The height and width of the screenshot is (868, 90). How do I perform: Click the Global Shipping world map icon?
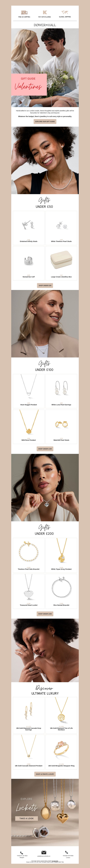point(65,12)
